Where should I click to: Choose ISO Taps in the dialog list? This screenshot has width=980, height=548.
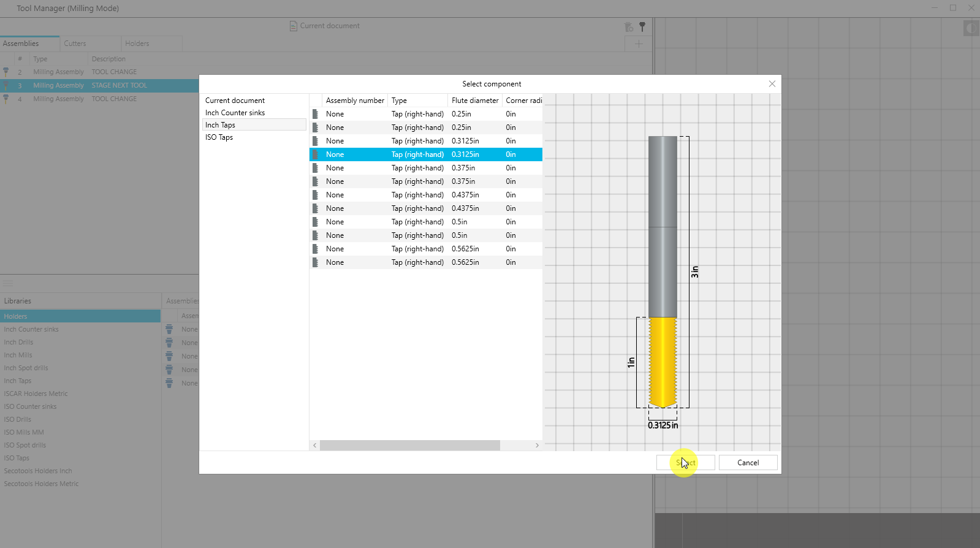219,137
